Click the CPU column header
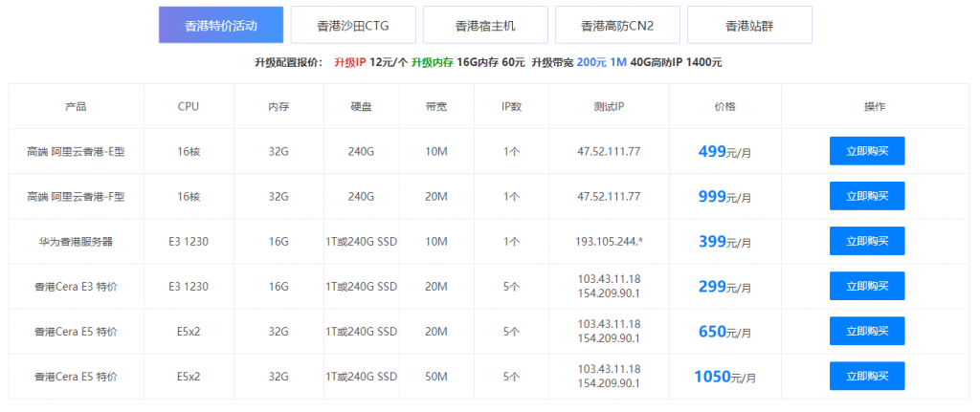This screenshot has height=412, width=980. coord(189,107)
